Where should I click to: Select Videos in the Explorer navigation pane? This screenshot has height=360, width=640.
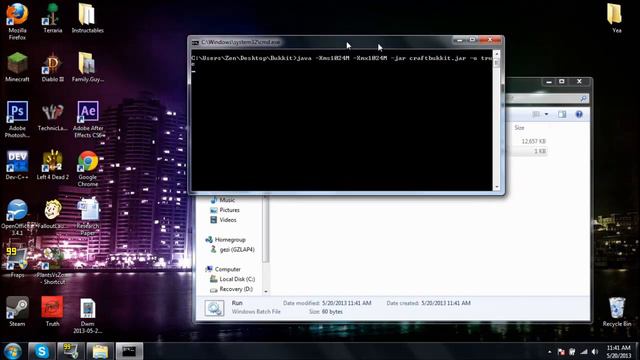[x=223, y=220]
